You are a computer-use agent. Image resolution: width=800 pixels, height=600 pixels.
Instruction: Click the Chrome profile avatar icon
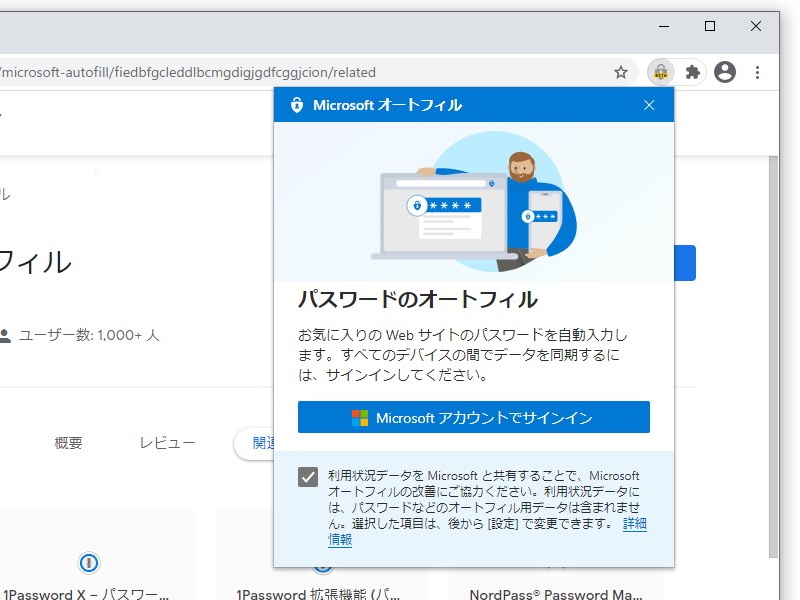(725, 72)
